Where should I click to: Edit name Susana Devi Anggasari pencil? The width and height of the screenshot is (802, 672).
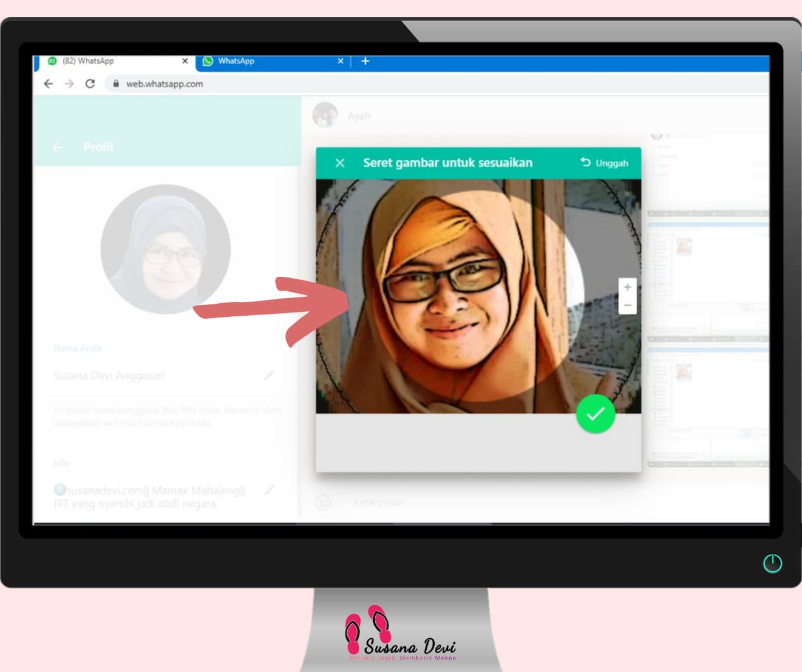tap(269, 375)
